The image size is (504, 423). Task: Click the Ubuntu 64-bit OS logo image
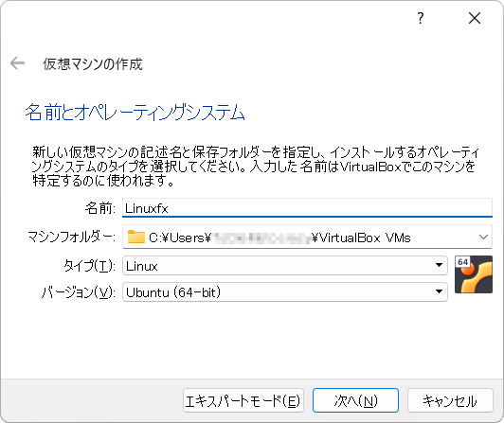474,274
